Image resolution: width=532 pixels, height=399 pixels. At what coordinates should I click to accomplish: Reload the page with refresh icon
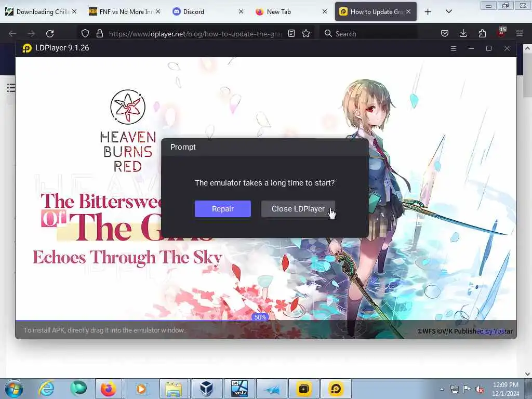click(50, 33)
